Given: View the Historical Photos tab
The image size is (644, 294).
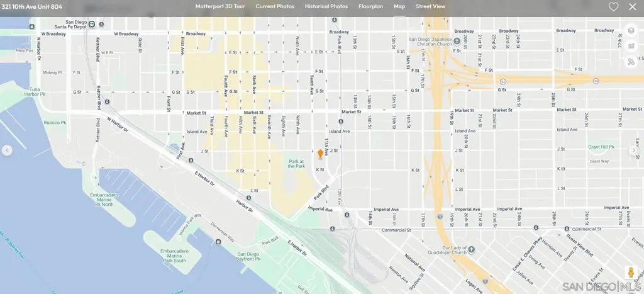Looking at the screenshot, I should click(326, 6).
